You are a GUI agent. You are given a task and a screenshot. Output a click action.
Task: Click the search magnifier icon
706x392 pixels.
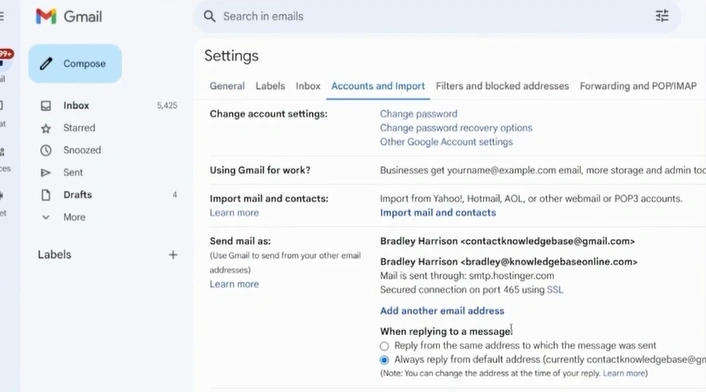pos(209,17)
